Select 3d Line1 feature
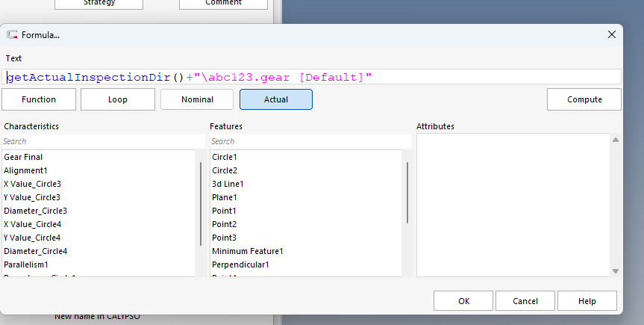This screenshot has width=644, height=325. 228,184
